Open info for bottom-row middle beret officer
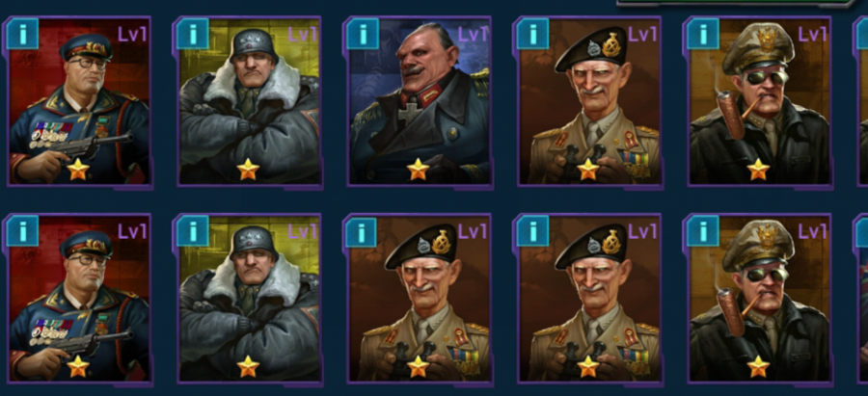The image size is (868, 396). click(x=363, y=230)
